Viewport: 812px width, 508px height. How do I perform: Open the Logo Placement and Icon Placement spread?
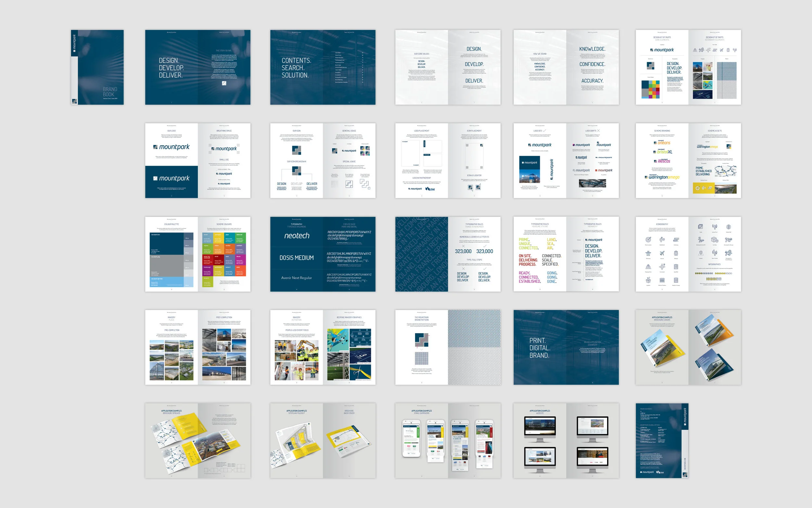click(x=448, y=161)
